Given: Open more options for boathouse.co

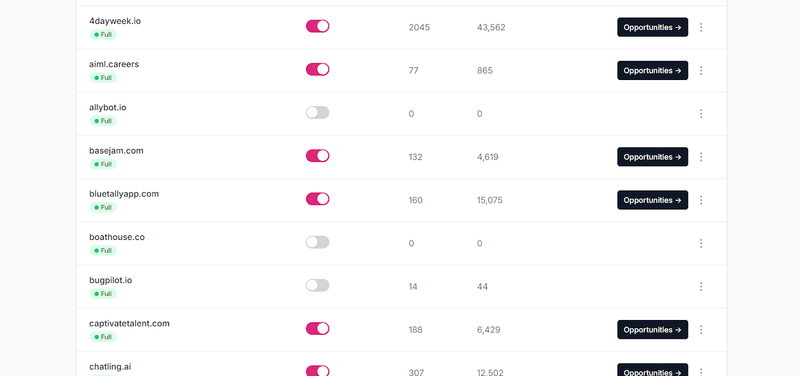Looking at the screenshot, I should [x=701, y=243].
